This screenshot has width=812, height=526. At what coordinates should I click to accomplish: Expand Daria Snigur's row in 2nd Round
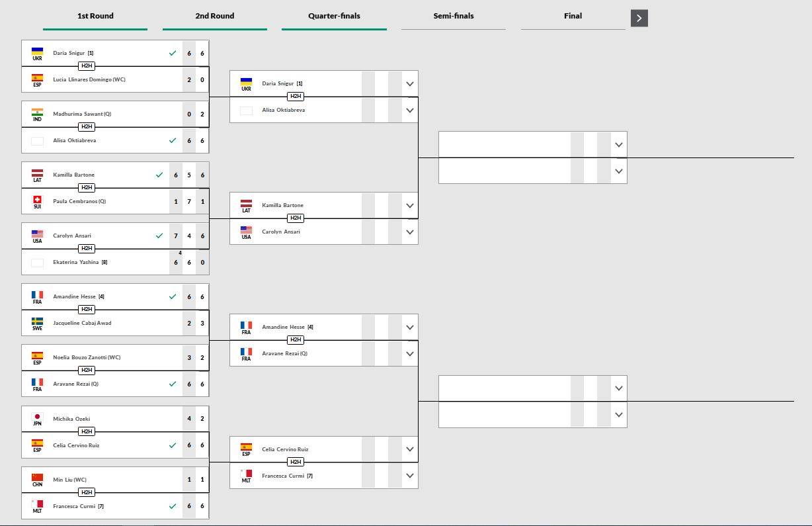point(409,84)
